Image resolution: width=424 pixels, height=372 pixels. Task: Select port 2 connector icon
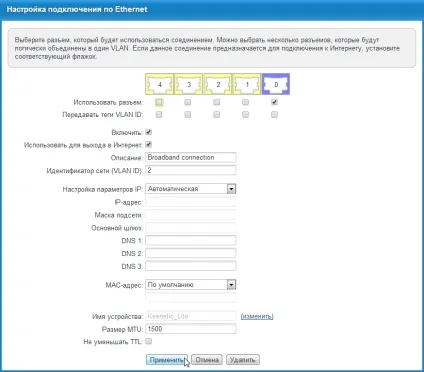[218, 84]
